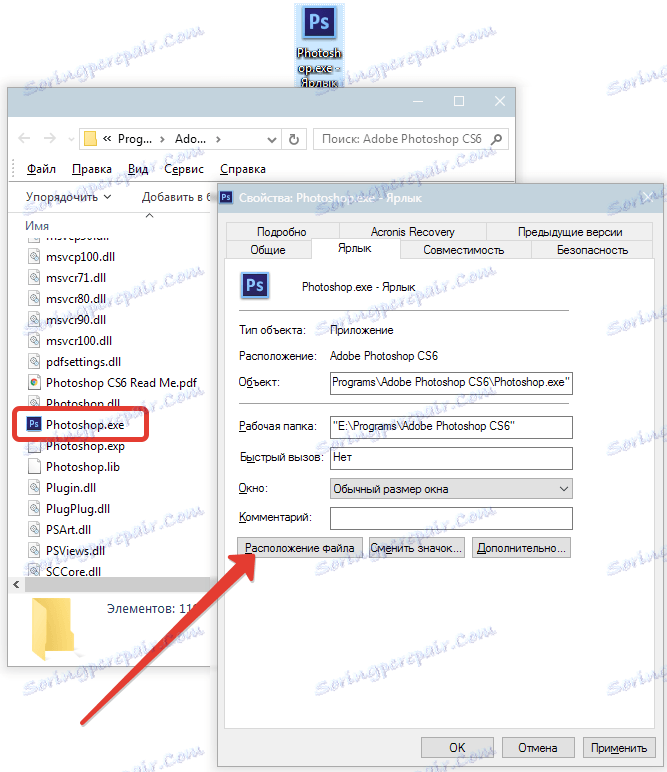667x772 pixels.
Task: Switch to the Совместимость tab
Action: (464, 250)
